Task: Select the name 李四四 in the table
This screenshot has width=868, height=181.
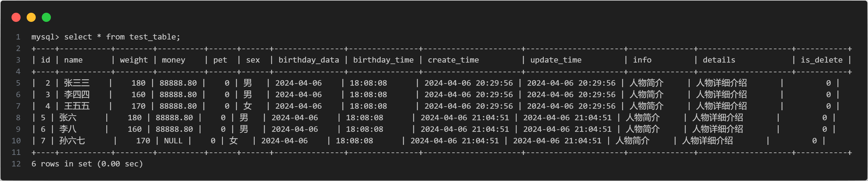Action: (77, 94)
